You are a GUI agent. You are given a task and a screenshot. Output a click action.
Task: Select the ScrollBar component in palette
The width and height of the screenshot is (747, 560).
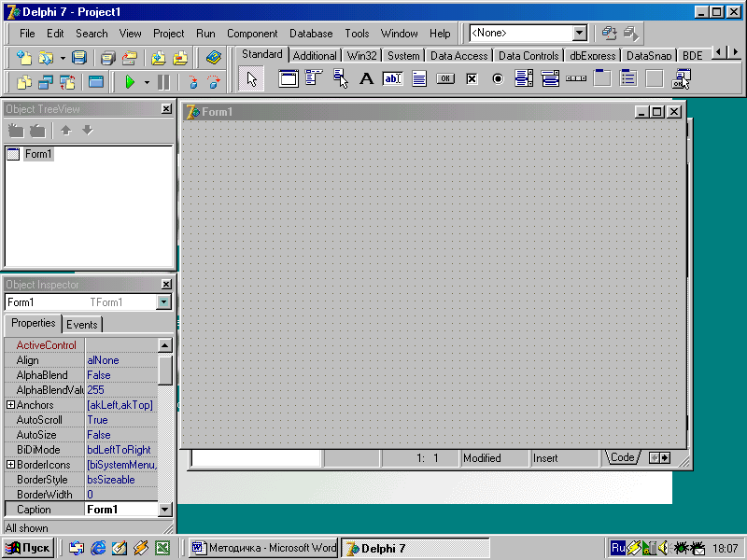(x=576, y=78)
